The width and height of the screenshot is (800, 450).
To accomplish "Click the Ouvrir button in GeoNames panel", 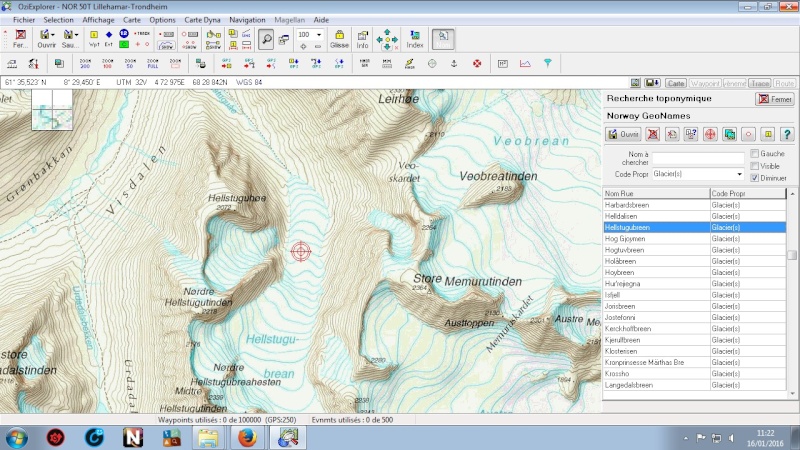I will click(x=623, y=134).
